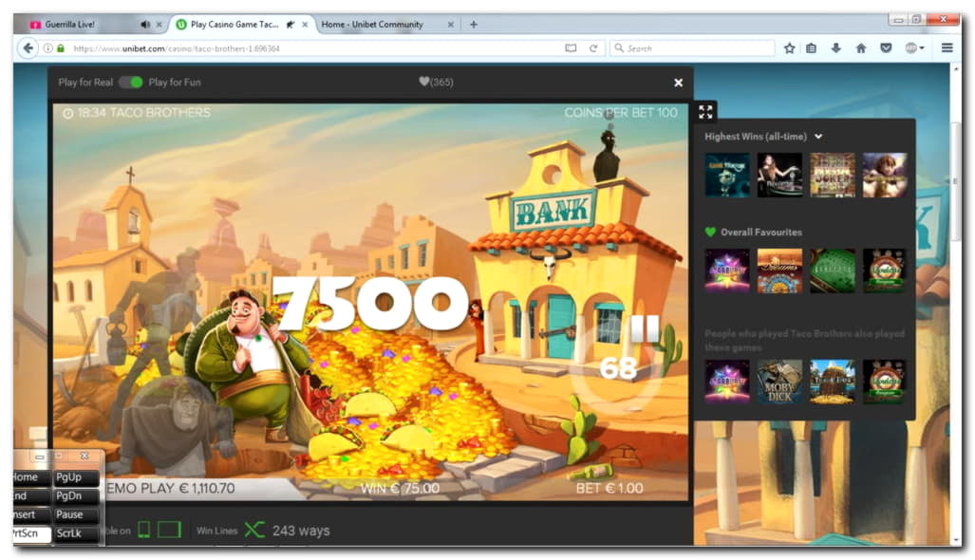The width and height of the screenshot is (975, 560).
Task: Click the Win Lines crossed-arrows icon
Action: [254, 531]
